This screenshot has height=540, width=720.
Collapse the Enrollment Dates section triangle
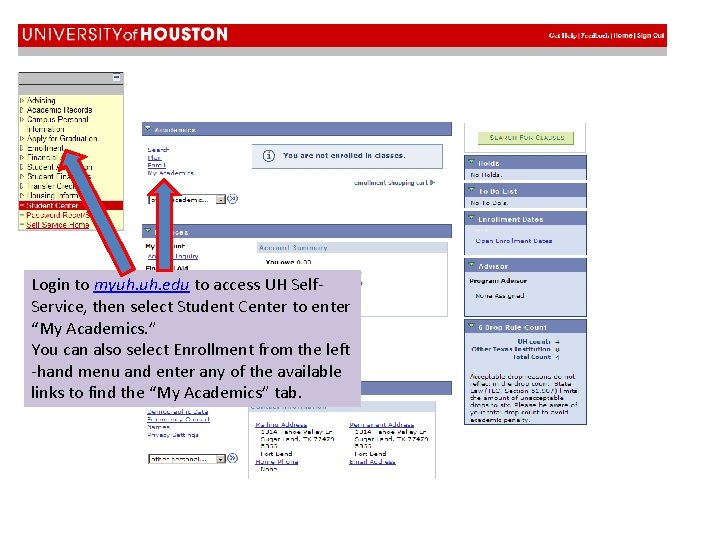pyautogui.click(x=471, y=218)
